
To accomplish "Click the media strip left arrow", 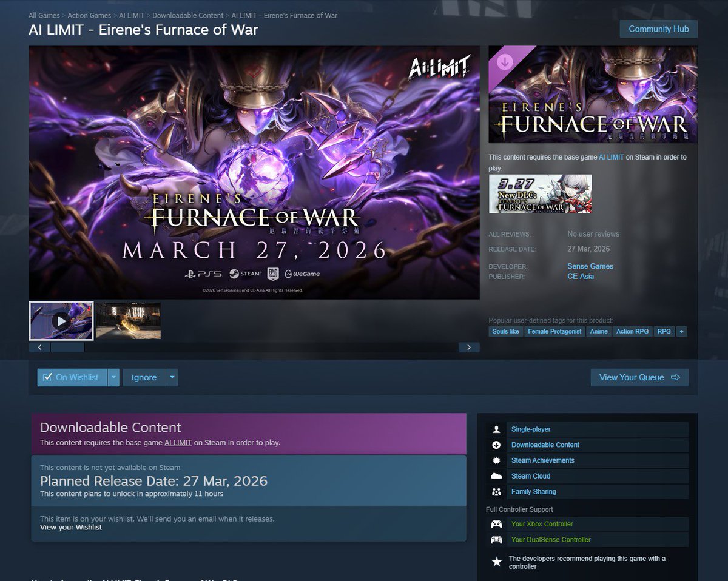I will click(39, 348).
